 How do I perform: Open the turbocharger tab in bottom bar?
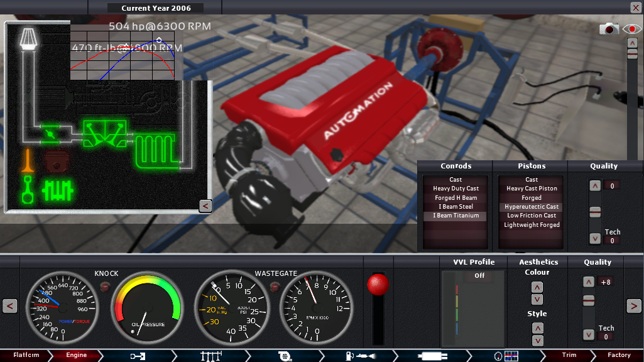tap(285, 356)
